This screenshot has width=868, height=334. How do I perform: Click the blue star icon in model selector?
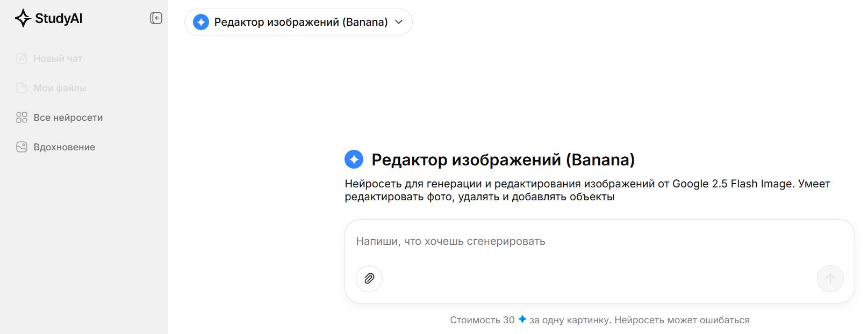click(x=201, y=22)
